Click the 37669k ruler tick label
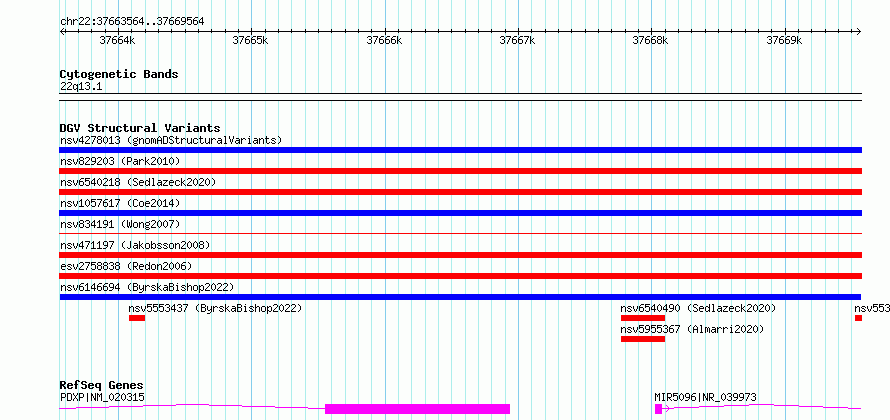Screen dimensions: 890x420 (x=784, y=40)
